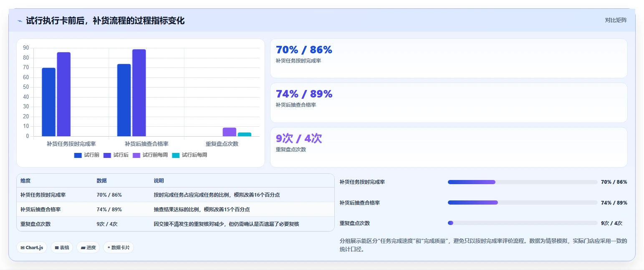
Task: Click the 数据 column header
Action: [x=102, y=181]
